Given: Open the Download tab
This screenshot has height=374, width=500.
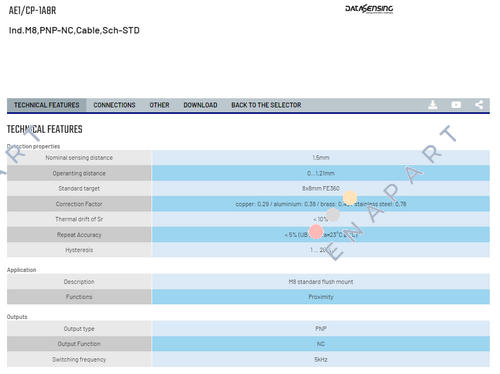Looking at the screenshot, I should [x=200, y=105].
